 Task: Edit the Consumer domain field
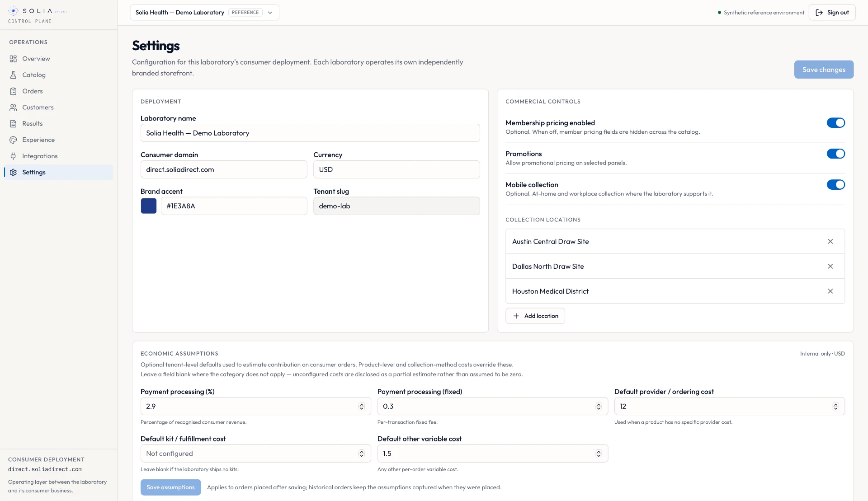[224, 170]
